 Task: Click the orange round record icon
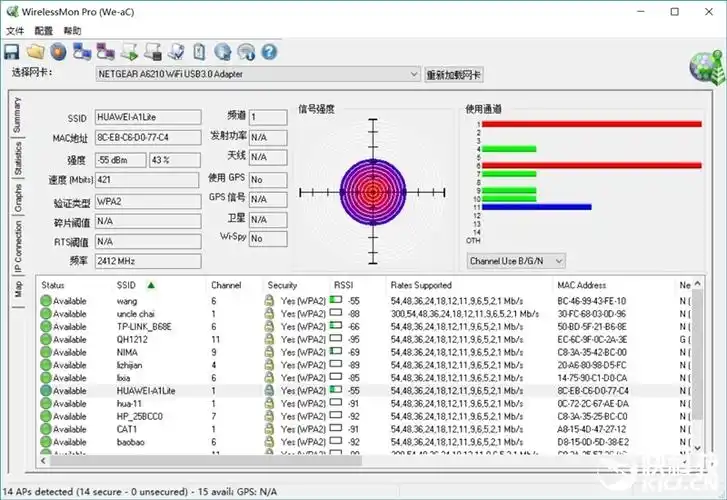click(58, 51)
